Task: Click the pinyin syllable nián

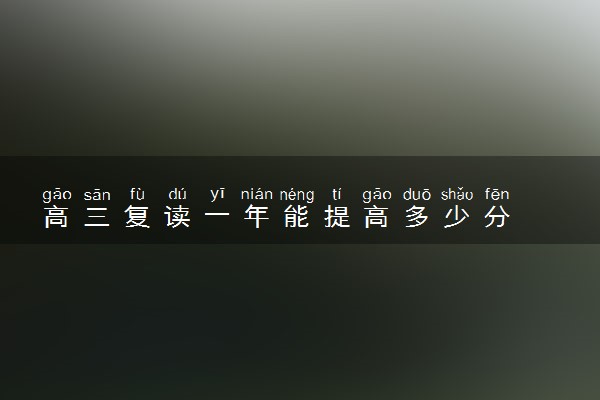Action: pyautogui.click(x=257, y=194)
